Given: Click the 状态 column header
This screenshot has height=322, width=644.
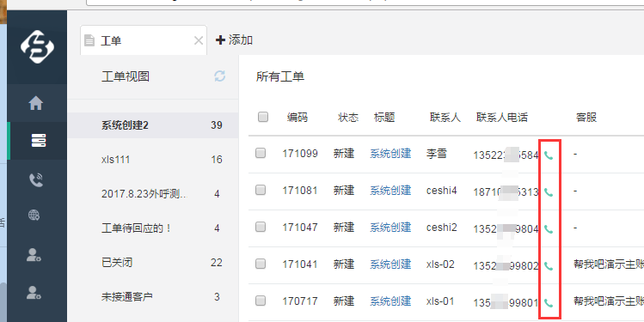Looking at the screenshot, I should (348, 118).
